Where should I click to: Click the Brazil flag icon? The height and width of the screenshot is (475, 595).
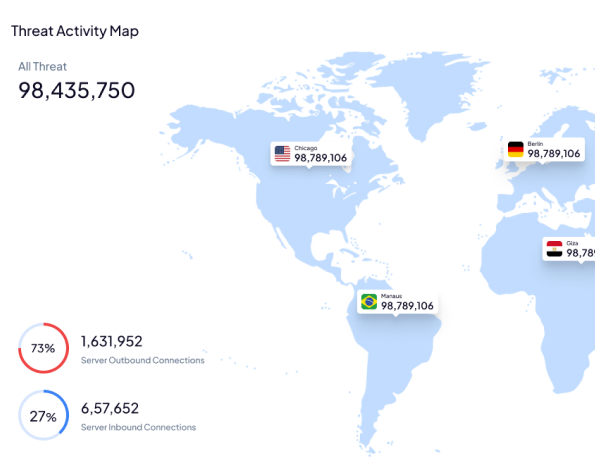369,302
